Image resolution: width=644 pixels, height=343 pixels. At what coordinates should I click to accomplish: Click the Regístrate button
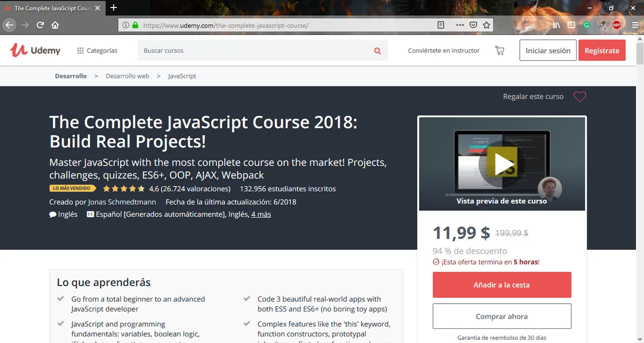coord(602,50)
